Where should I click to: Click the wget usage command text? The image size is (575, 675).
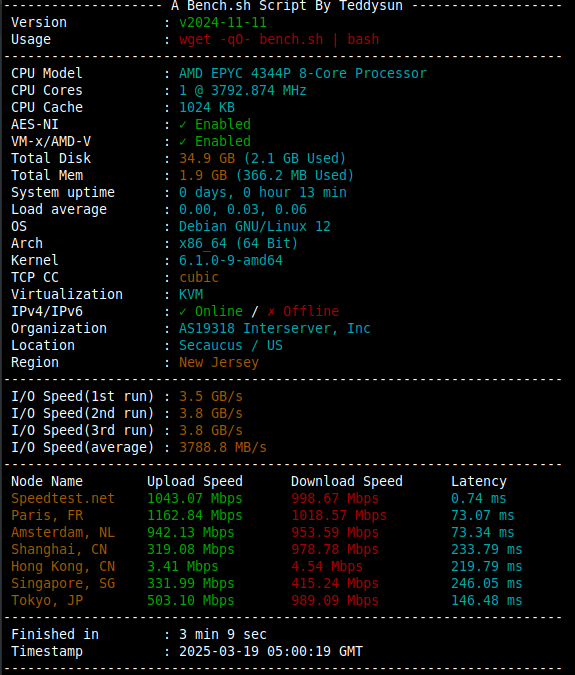click(279, 40)
